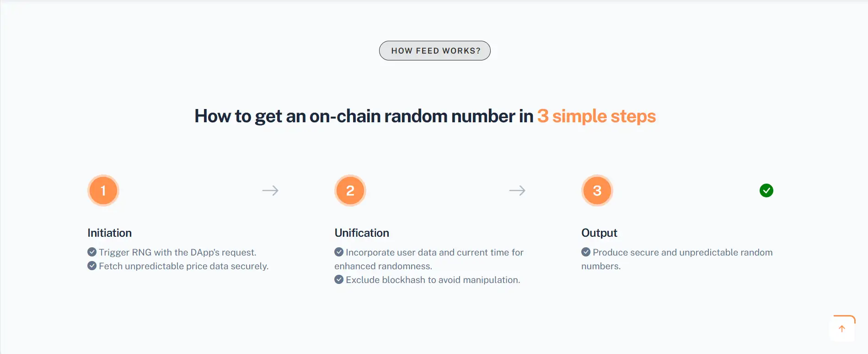Click the arrow after step 1

(x=270, y=191)
